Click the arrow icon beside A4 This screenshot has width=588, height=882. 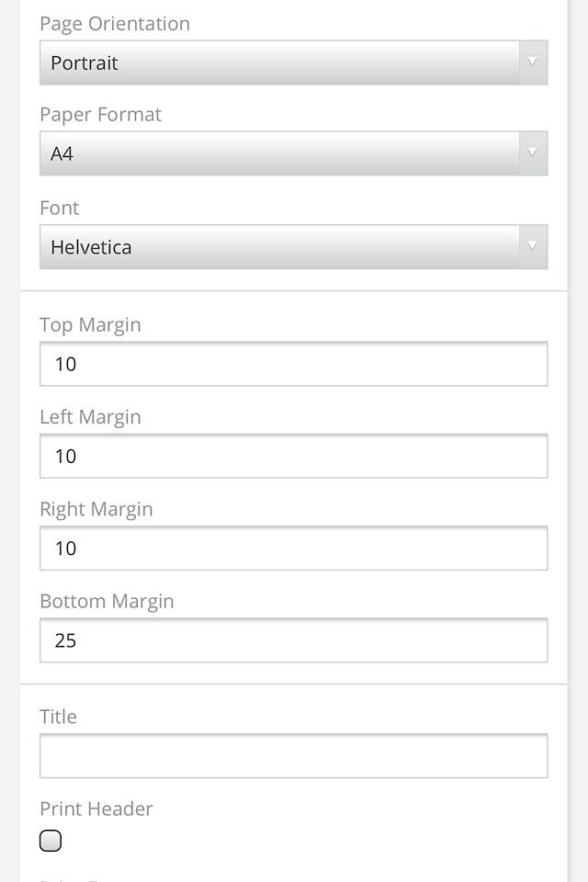coord(533,153)
